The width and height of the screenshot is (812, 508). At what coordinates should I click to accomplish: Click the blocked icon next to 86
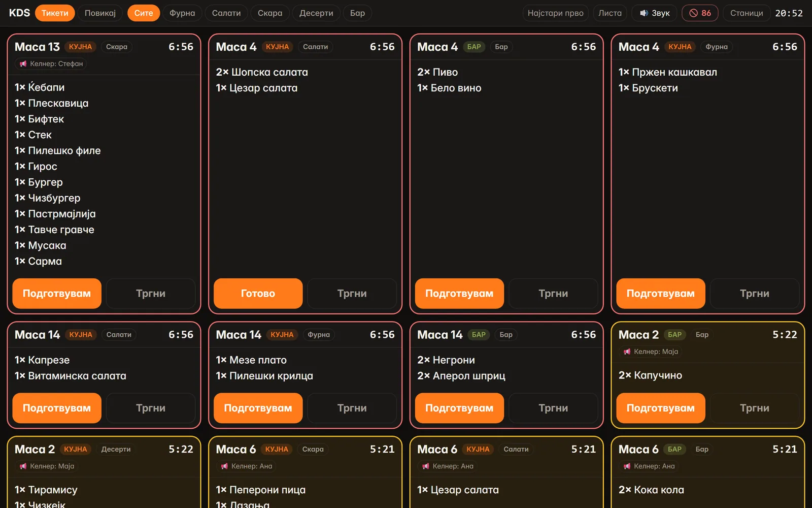(693, 13)
